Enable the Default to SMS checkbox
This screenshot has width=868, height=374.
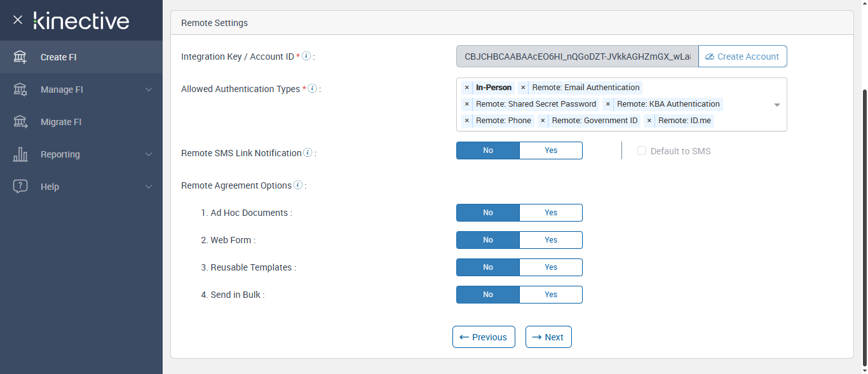click(642, 151)
